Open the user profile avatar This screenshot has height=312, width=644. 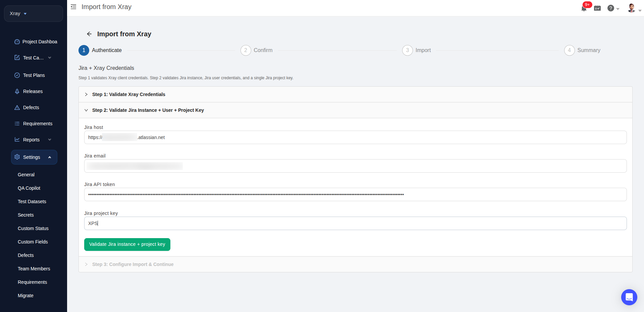click(632, 8)
